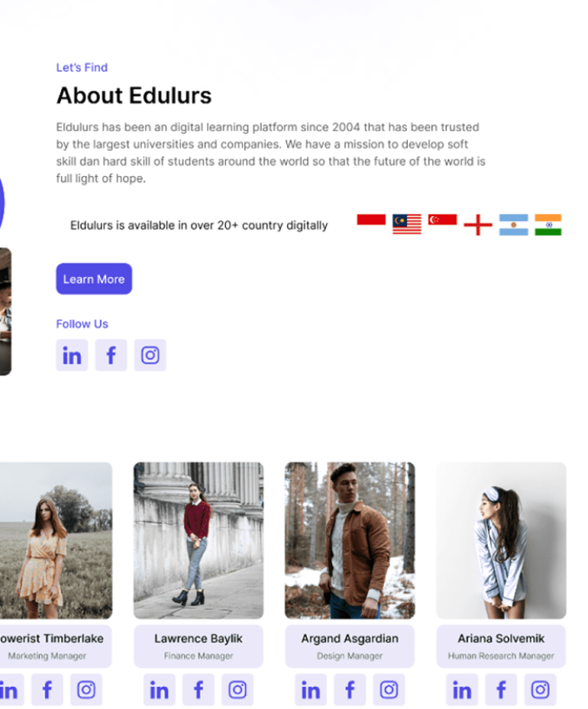588x709 pixels.
Task: Select the England flag
Action: (x=478, y=224)
